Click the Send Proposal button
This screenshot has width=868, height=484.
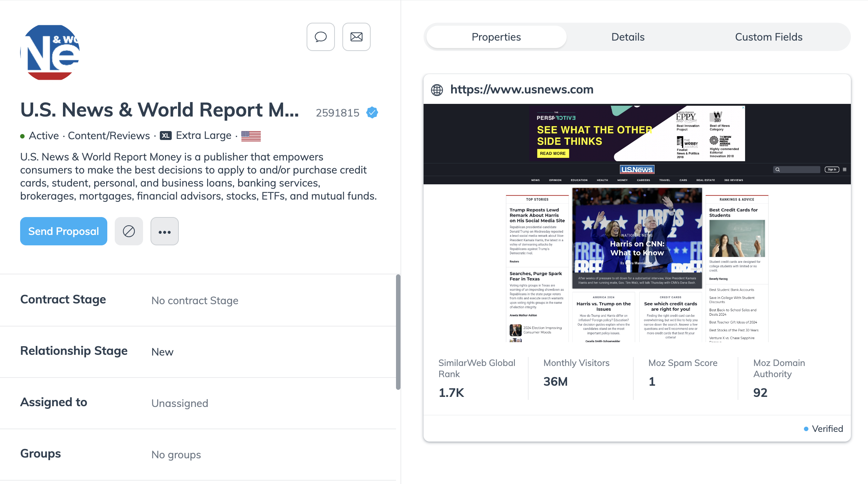click(x=64, y=231)
